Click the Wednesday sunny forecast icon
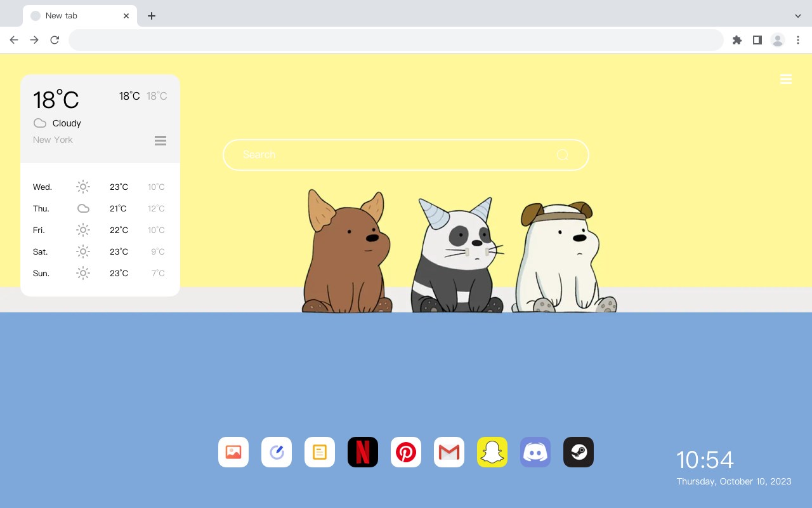 pos(83,187)
